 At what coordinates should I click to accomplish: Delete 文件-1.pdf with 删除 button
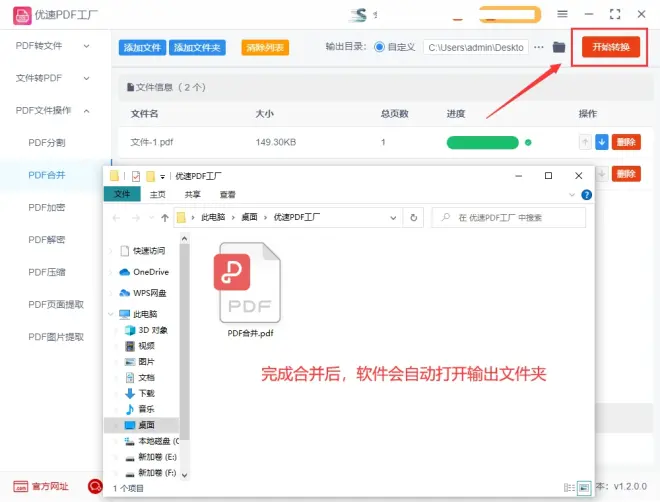[x=626, y=142]
